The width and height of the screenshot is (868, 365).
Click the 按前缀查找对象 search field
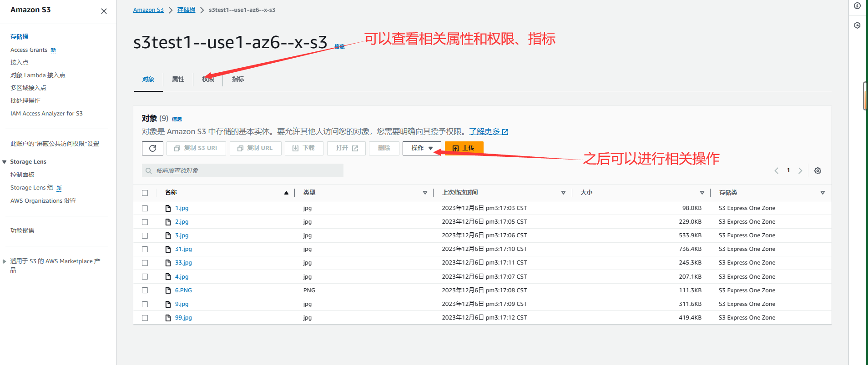[242, 171]
